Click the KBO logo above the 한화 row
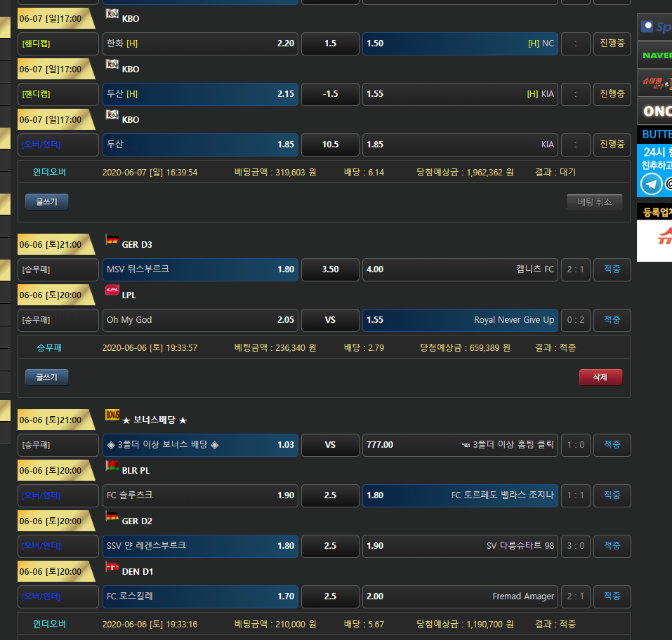Viewport: 672px width, 640px height. click(x=112, y=13)
